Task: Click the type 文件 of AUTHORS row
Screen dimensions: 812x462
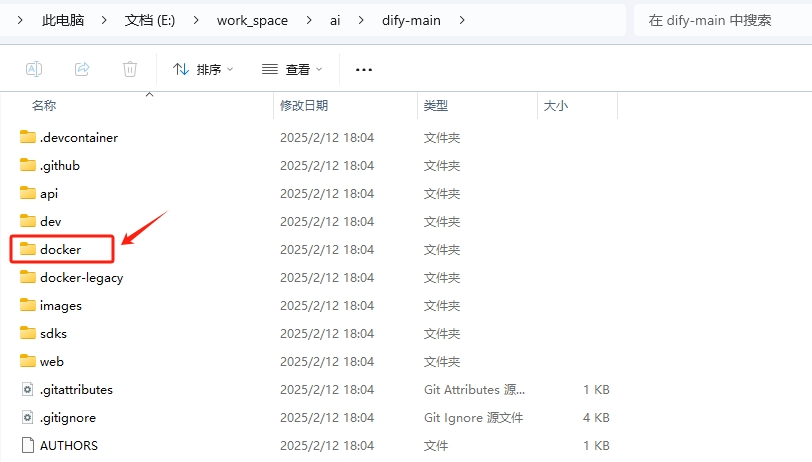Action: click(x=436, y=445)
